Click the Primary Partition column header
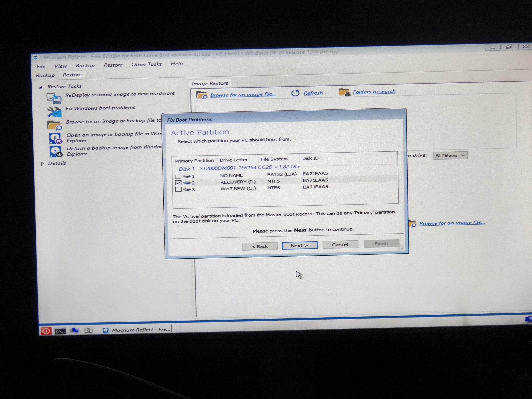The height and width of the screenshot is (399, 532). [194, 161]
